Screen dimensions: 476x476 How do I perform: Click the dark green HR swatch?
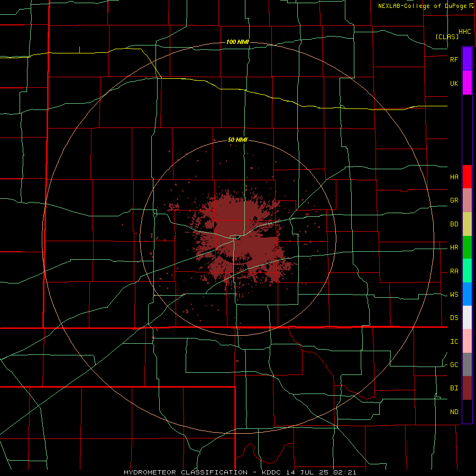click(x=467, y=248)
